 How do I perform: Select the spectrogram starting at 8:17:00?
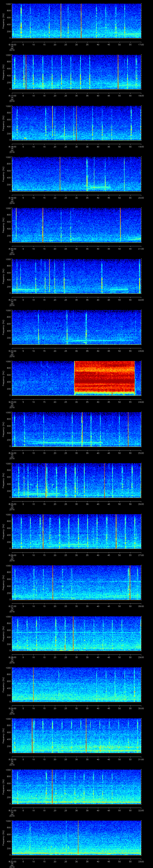click(77, 72)
